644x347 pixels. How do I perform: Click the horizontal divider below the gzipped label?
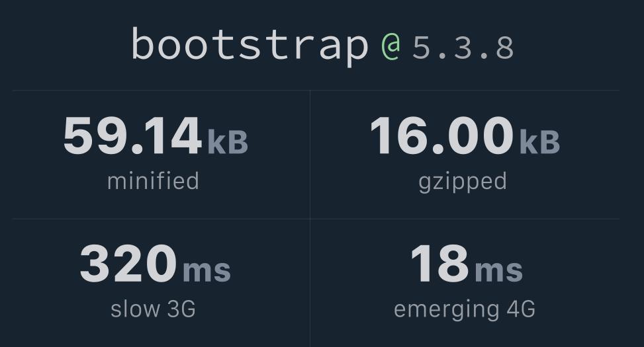click(x=465, y=219)
